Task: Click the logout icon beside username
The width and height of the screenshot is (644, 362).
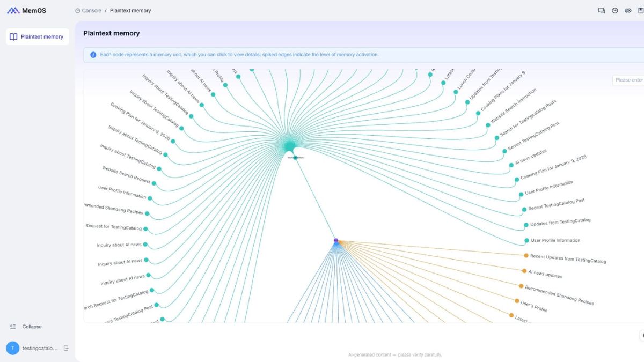Action: [66, 348]
